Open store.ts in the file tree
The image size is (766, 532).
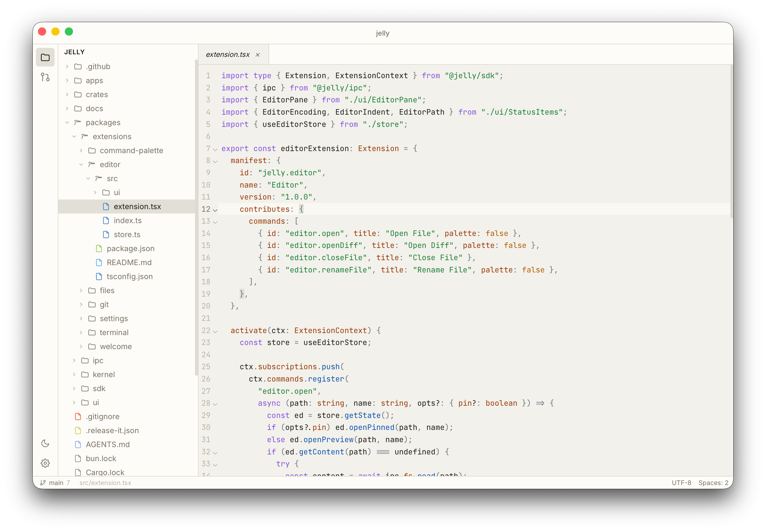coord(127,234)
